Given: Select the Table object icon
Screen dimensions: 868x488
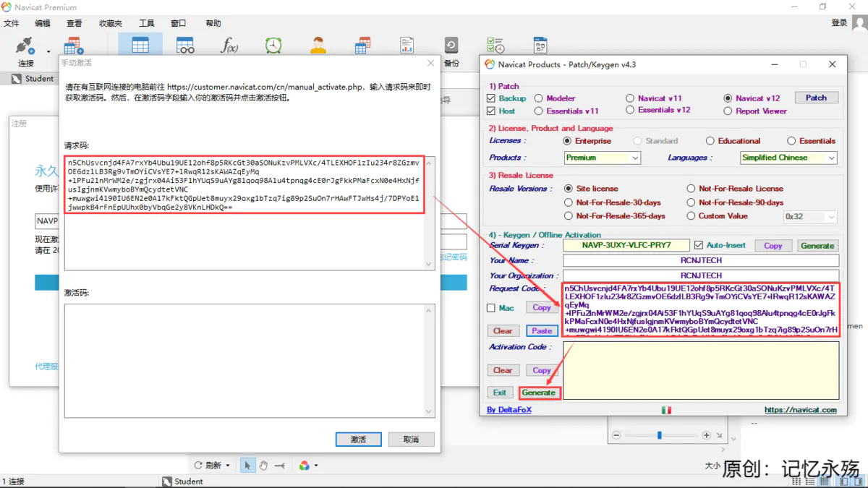Looking at the screenshot, I should tap(140, 46).
